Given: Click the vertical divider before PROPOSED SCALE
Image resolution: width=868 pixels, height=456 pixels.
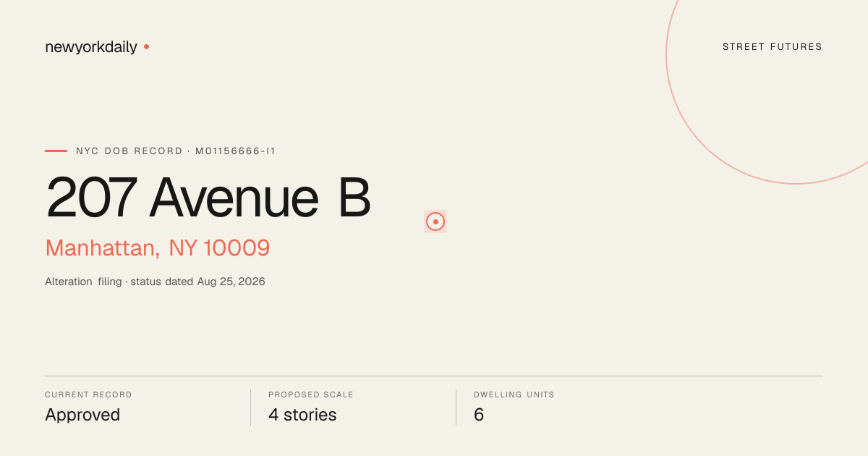Looking at the screenshot, I should [250, 408].
